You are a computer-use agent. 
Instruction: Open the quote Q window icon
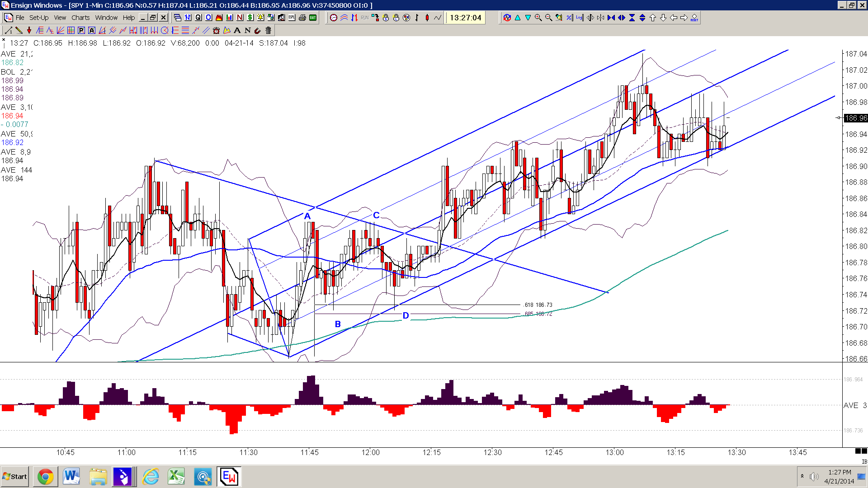coord(198,18)
